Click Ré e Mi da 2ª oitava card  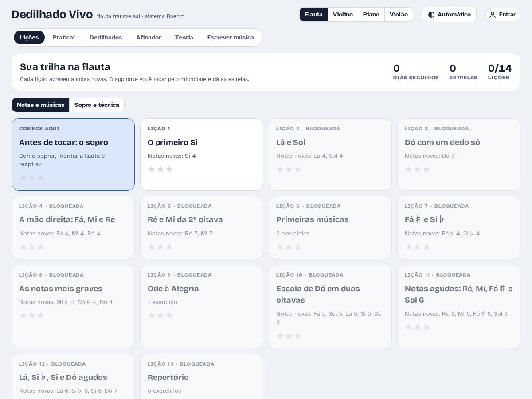point(202,227)
